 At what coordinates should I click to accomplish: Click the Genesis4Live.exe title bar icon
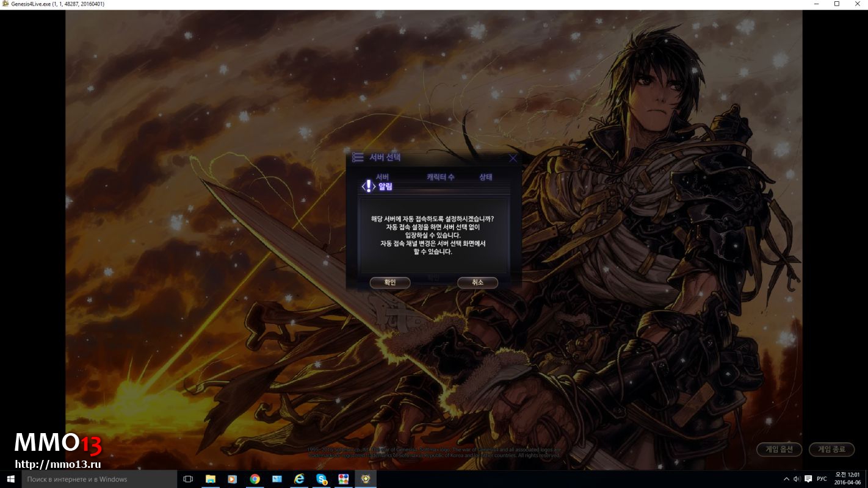[x=5, y=4]
